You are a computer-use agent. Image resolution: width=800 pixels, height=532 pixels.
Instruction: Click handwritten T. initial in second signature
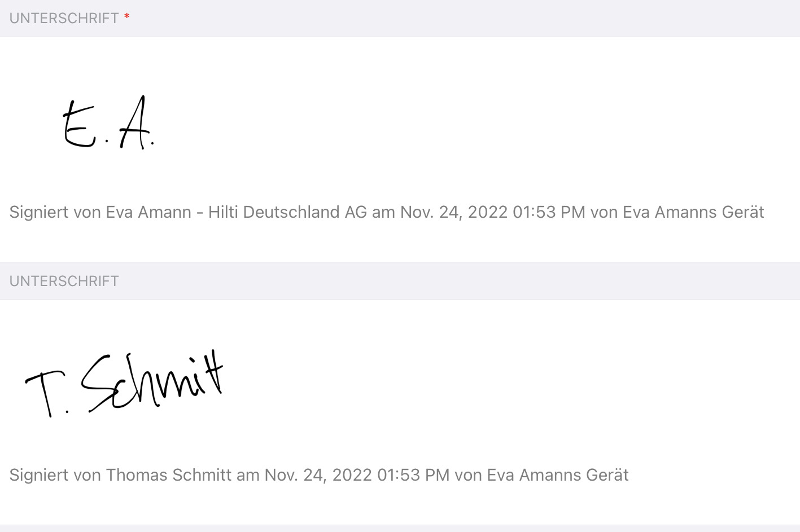[x=47, y=394]
